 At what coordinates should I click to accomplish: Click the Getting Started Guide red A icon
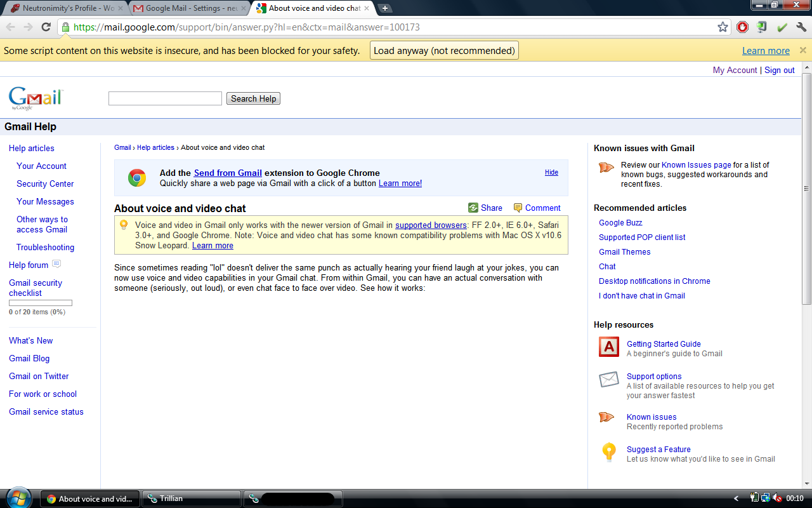pos(608,347)
